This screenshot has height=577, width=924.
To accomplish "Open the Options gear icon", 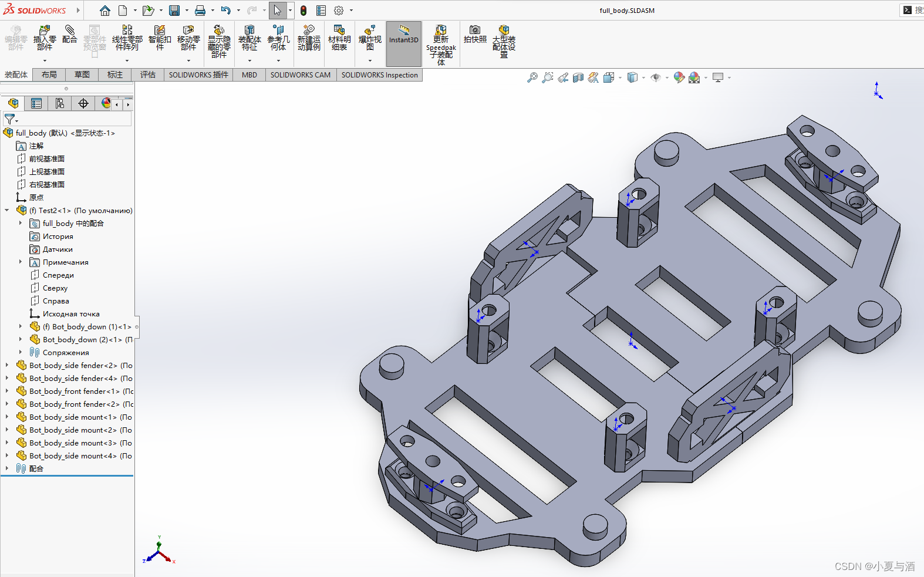I will pyautogui.click(x=339, y=11).
